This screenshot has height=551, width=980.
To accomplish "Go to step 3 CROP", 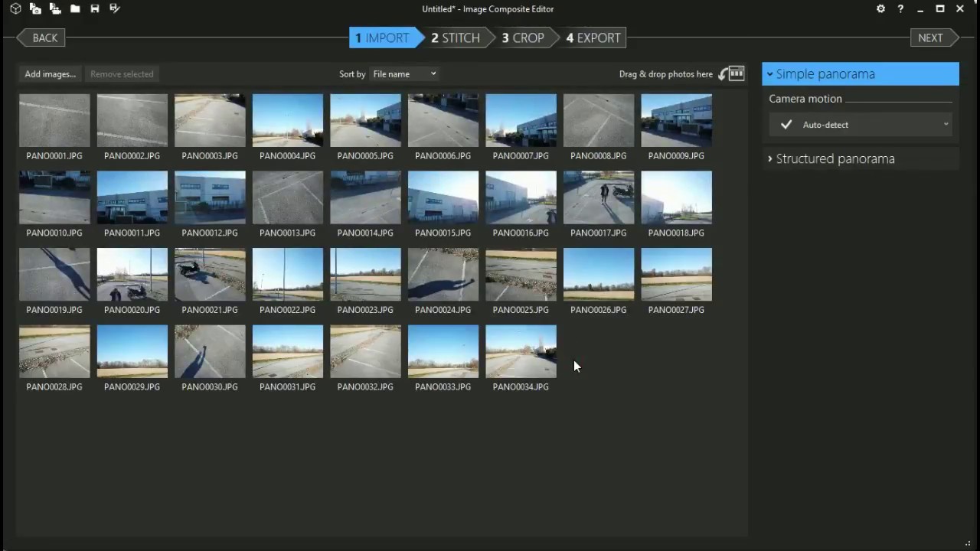I will tap(524, 37).
